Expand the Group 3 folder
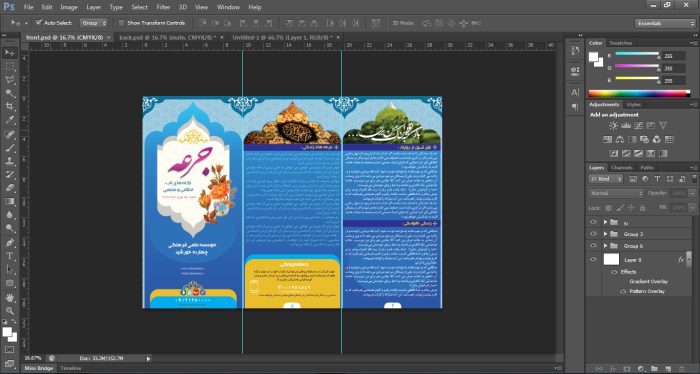 coord(606,234)
